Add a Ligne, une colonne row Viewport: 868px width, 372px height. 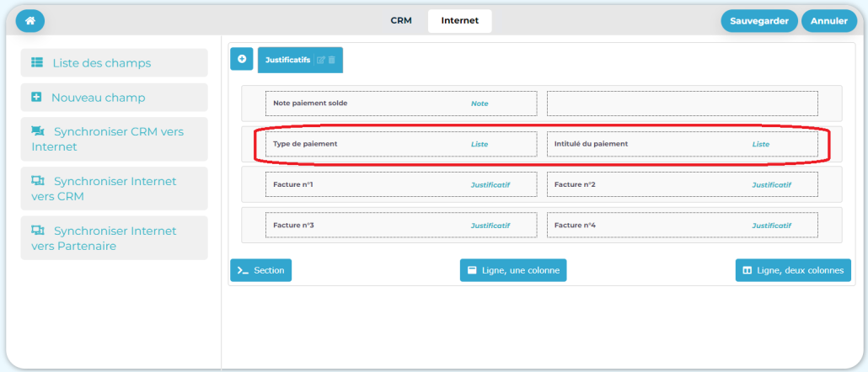[x=513, y=270]
